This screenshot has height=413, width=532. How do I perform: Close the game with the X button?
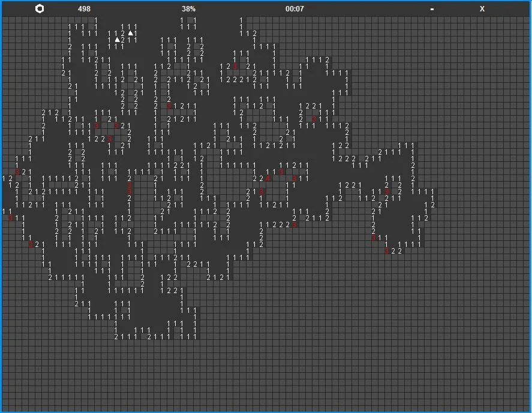click(482, 9)
